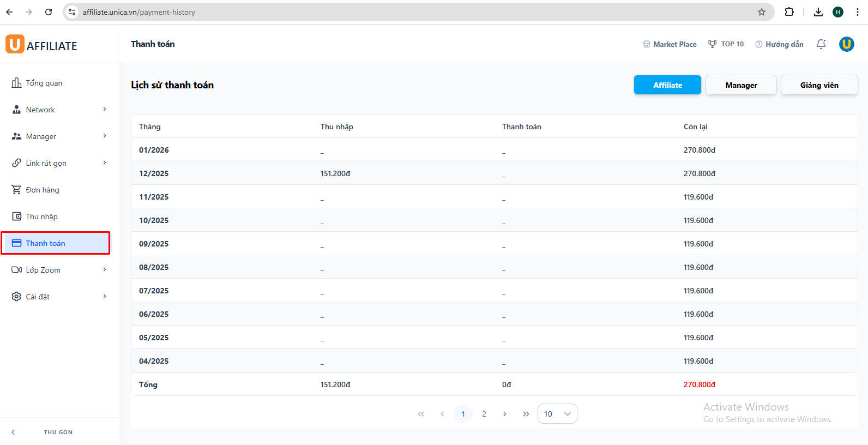Screen dimensions: 868x445
Task: Open the user avatar profile icon
Action: [846, 44]
